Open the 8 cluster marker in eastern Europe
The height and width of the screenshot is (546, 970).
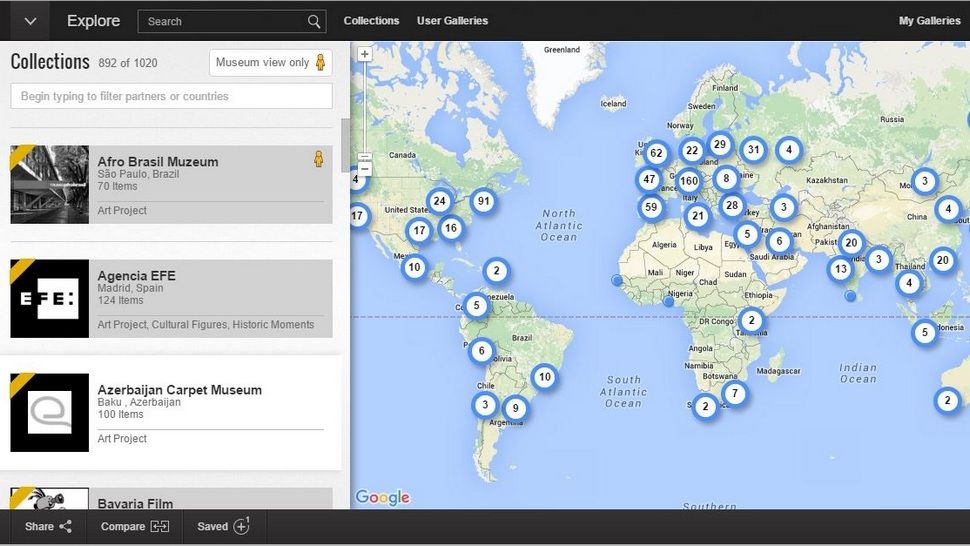pos(726,179)
